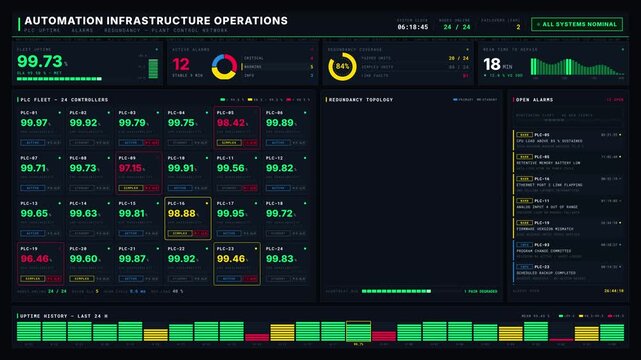The image size is (641, 360).
Task: Click the Mean Time To Repair histogram
Action: pos(576,67)
